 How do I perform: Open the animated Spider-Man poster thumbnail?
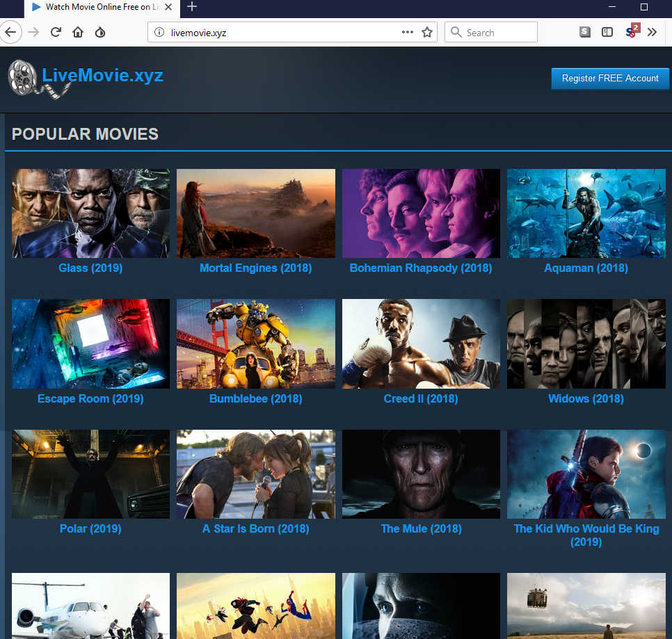[x=256, y=606]
